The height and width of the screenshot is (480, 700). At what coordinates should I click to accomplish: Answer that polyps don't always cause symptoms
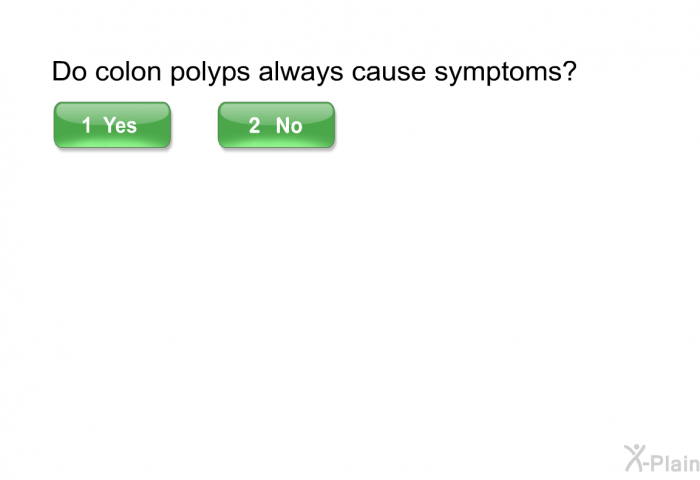pos(276,125)
